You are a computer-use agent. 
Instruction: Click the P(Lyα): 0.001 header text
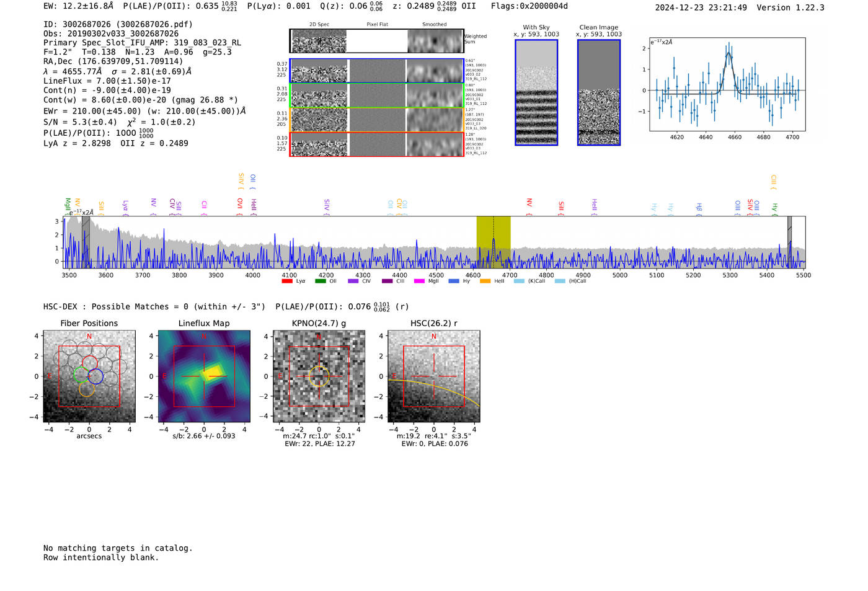pyautogui.click(x=279, y=6)
